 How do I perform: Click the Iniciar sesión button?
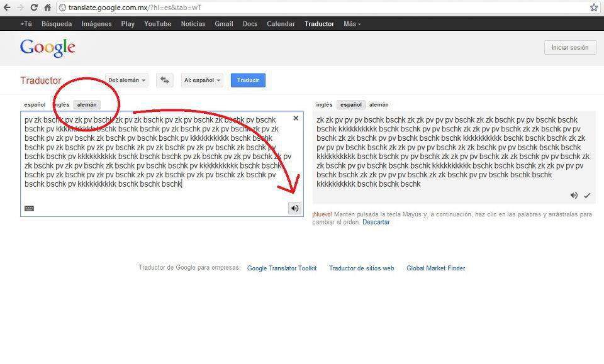570,48
